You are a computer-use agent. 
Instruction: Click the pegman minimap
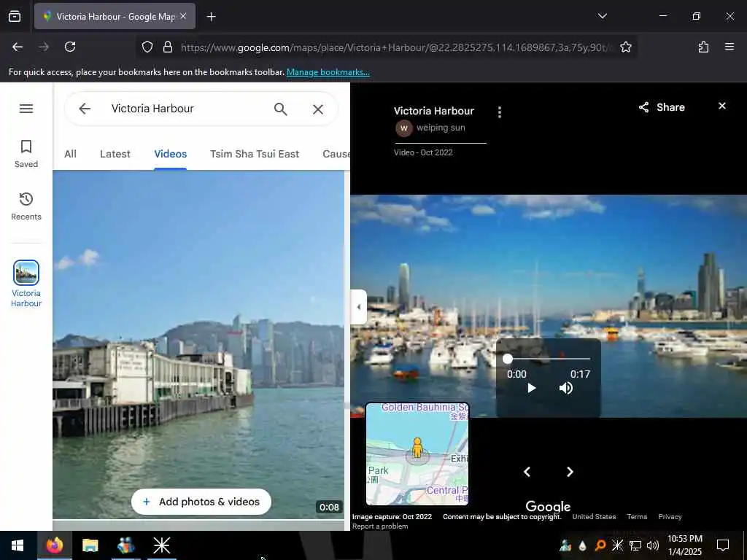coord(417,454)
